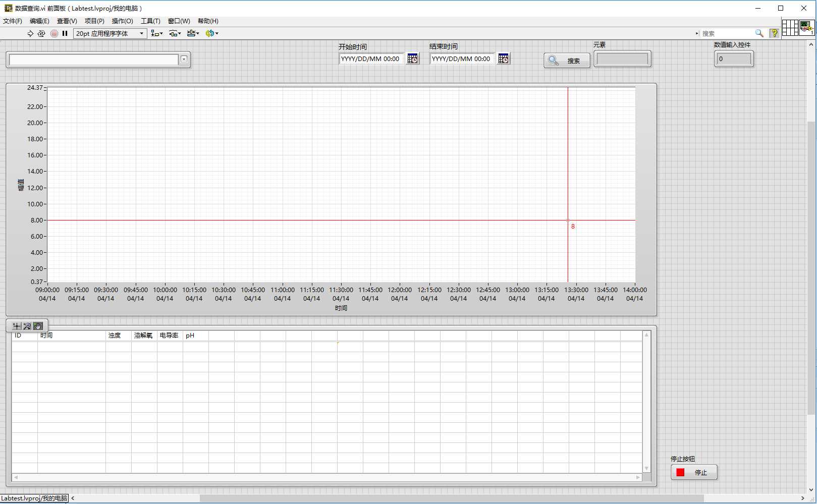Open the 操作(O) menu
Screen dimensions: 817x504
pyautogui.click(x=122, y=21)
